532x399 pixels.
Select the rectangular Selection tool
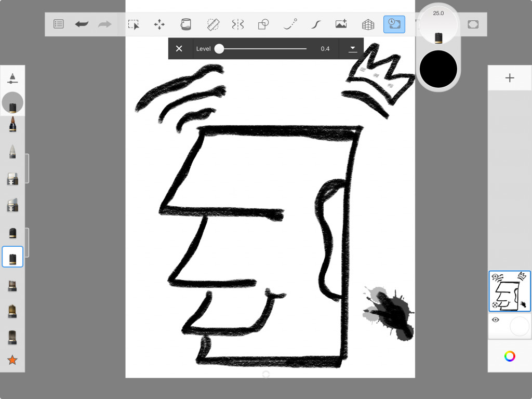coord(134,24)
